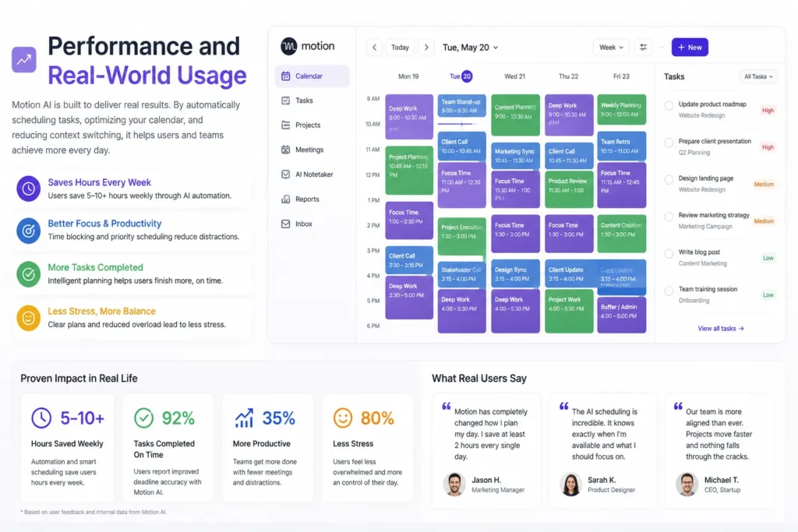
Task: Click the More Tasks Completed checkmark icon
Action: (x=29, y=274)
